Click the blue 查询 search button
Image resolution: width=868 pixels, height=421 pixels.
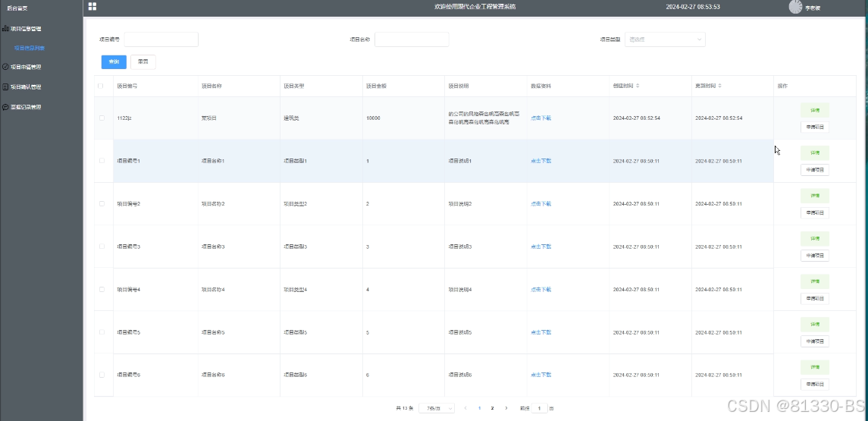click(114, 62)
